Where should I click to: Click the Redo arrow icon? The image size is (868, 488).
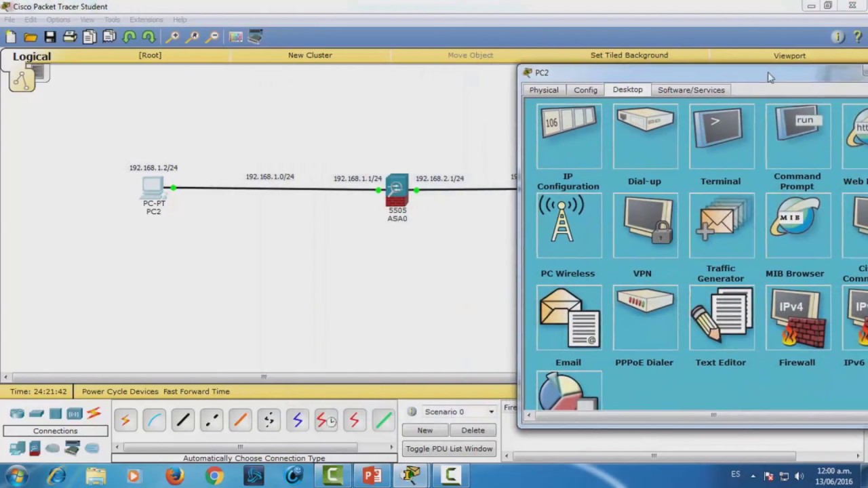pyautogui.click(x=149, y=37)
